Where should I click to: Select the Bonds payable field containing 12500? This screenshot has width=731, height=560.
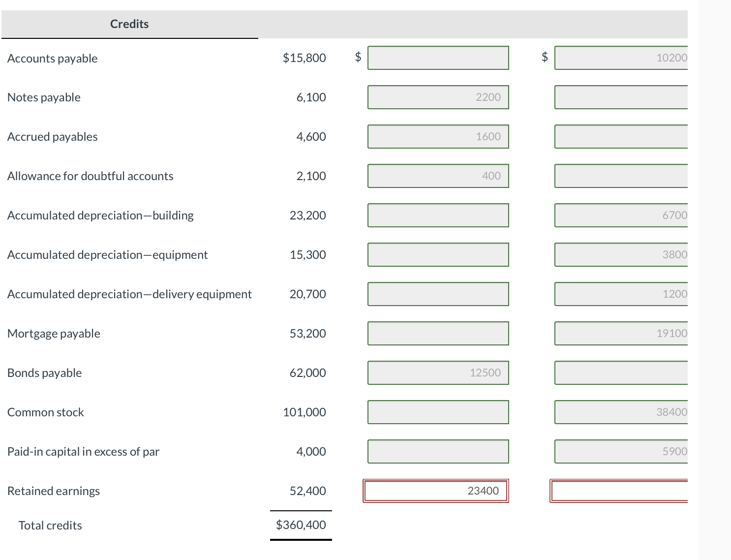[438, 373]
